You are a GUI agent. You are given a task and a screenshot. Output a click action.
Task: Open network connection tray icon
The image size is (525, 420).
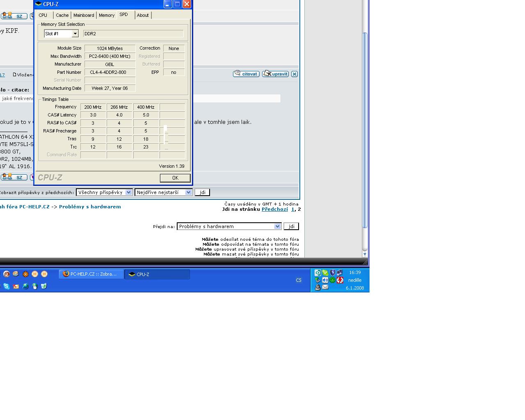pos(340,272)
